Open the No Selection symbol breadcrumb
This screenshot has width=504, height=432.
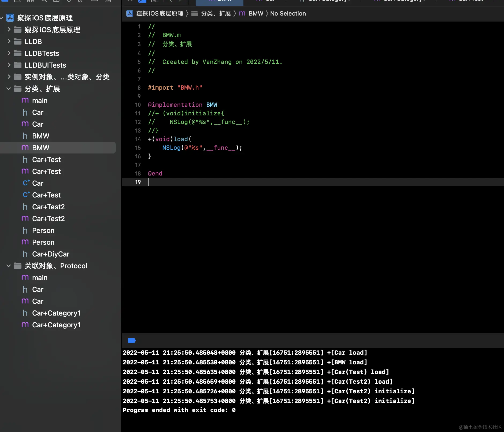[288, 13]
